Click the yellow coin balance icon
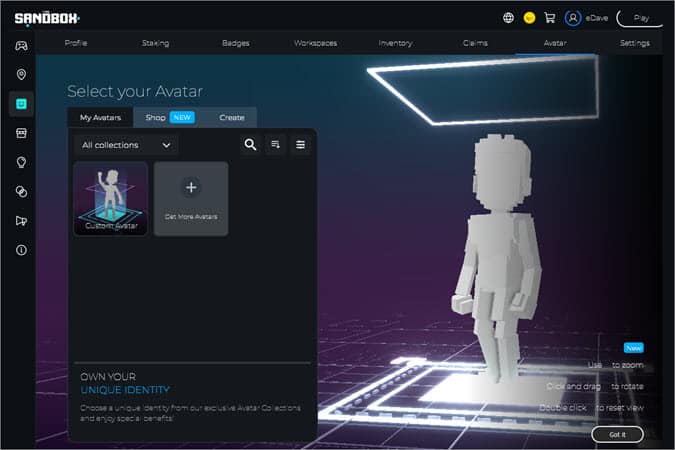This screenshot has height=450, width=675. pos(529,17)
